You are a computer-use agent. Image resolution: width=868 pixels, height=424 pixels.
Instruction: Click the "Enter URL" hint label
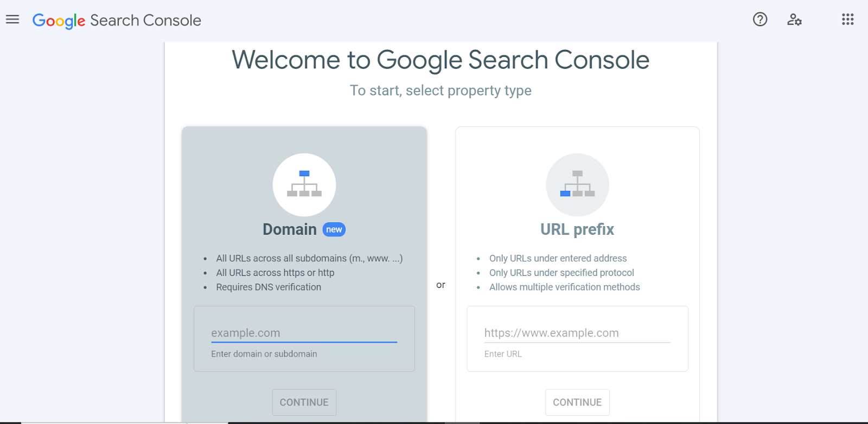(503, 354)
